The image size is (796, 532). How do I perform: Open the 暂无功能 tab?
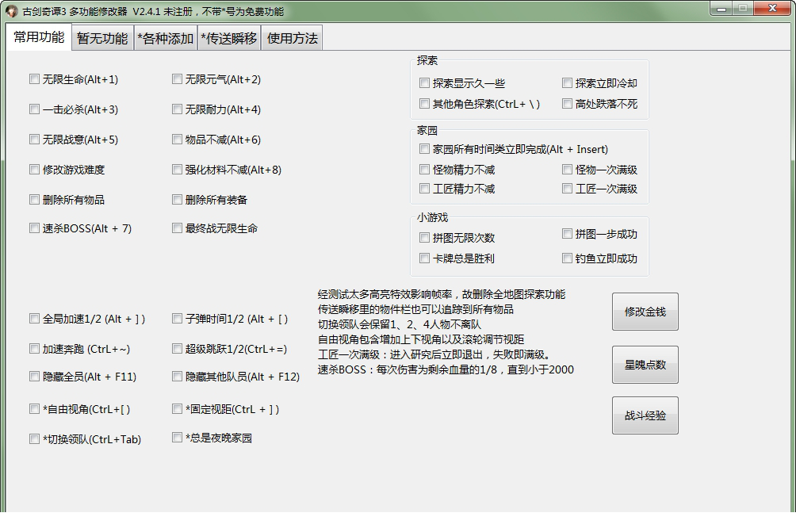pyautogui.click(x=102, y=39)
